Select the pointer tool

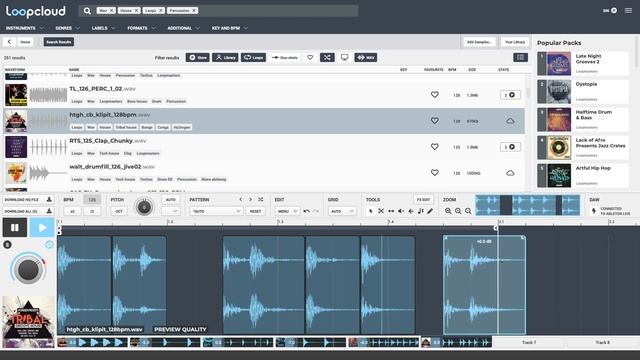pyautogui.click(x=371, y=211)
